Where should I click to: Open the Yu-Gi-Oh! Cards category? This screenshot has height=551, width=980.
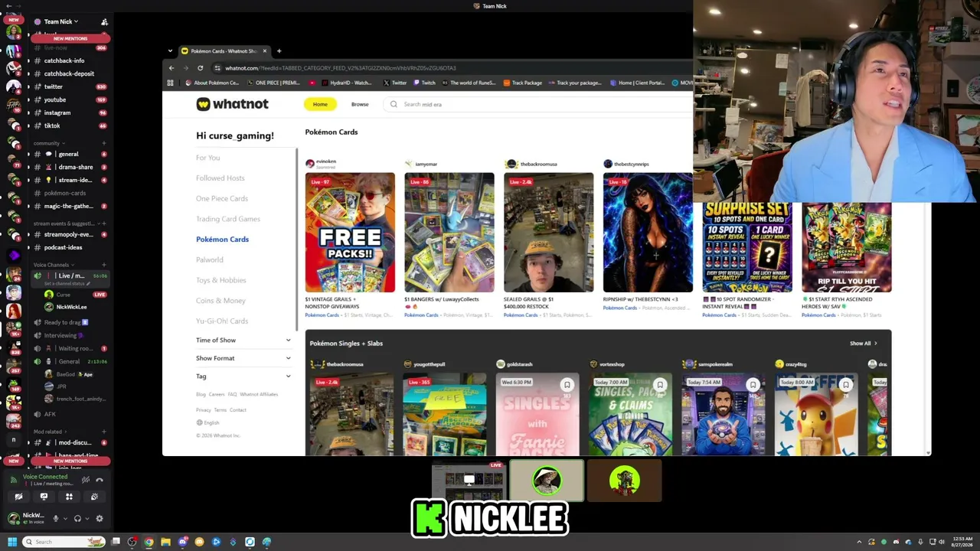coord(222,321)
